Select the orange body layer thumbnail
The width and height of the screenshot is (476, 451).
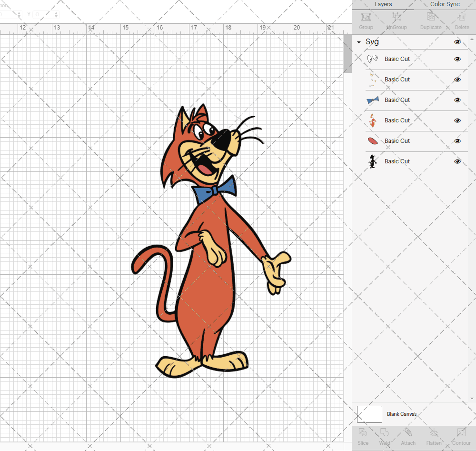click(373, 120)
